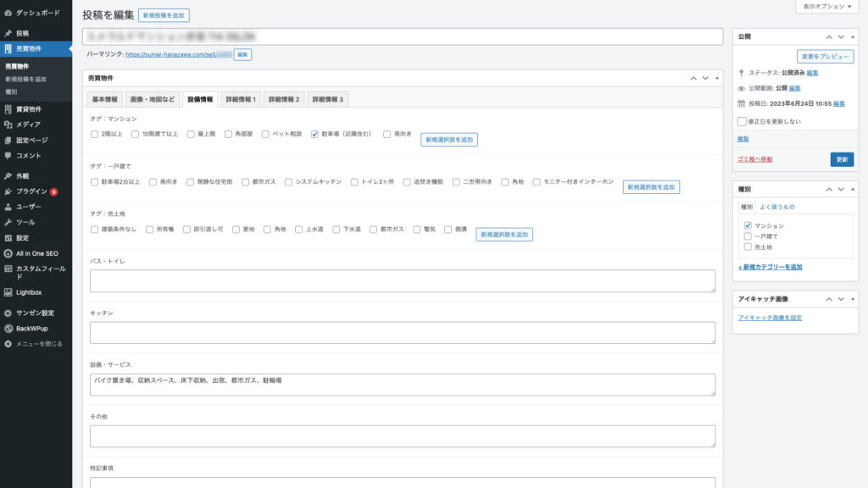Open the 表示オプション dropdown
868x488 pixels.
pyautogui.click(x=827, y=7)
